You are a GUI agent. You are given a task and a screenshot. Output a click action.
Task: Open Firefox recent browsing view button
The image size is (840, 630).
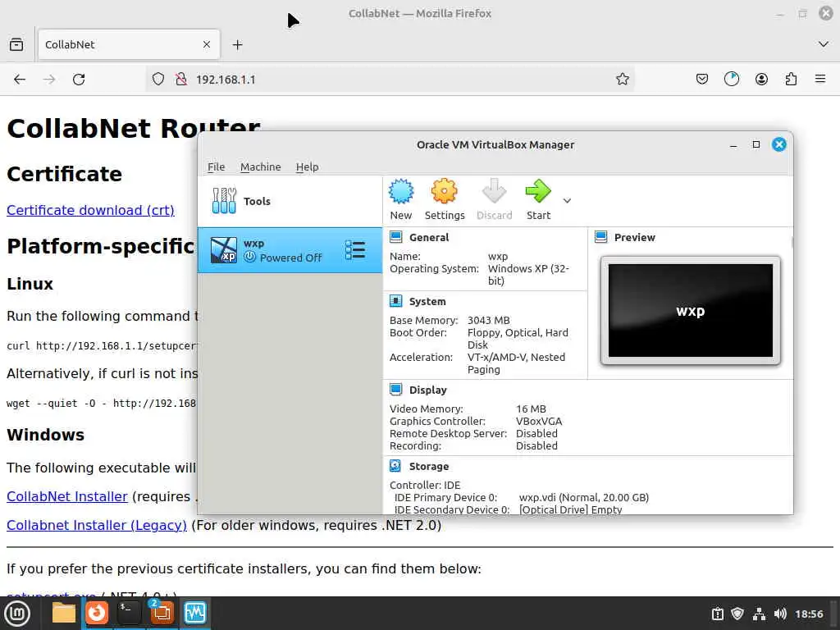pyautogui.click(x=16, y=44)
